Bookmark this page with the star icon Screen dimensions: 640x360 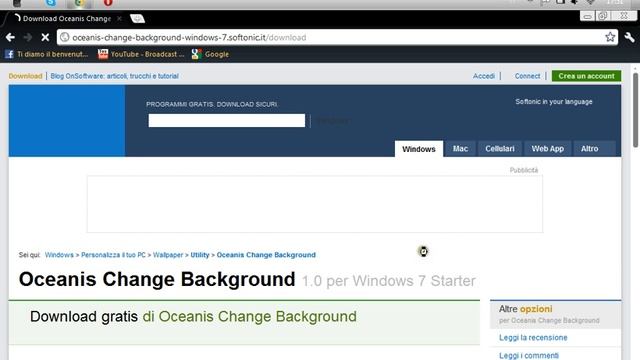(610, 37)
